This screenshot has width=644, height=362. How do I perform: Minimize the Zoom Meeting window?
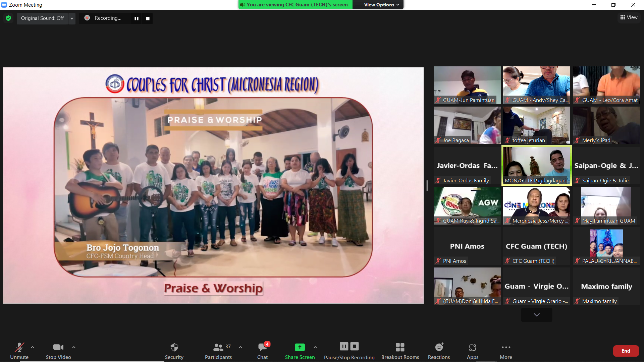(594, 5)
